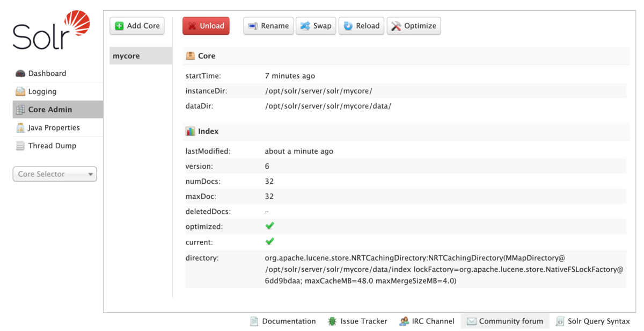
Task: Open the Core Selector dropdown
Action: (x=55, y=174)
